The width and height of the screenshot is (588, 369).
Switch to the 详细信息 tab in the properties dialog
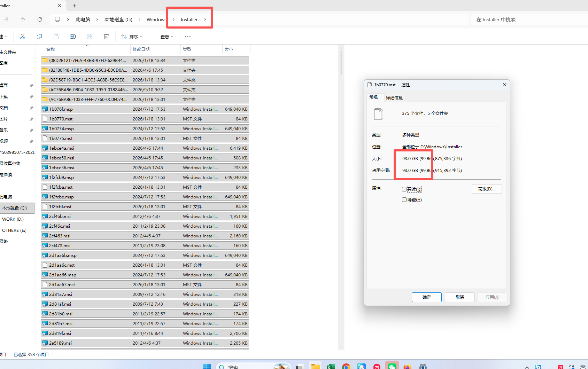(x=394, y=98)
